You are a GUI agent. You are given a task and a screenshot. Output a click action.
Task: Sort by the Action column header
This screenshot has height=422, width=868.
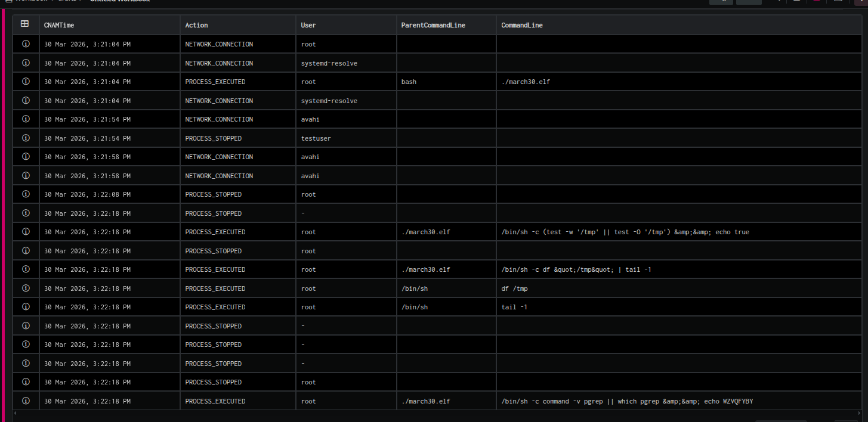pyautogui.click(x=238, y=25)
